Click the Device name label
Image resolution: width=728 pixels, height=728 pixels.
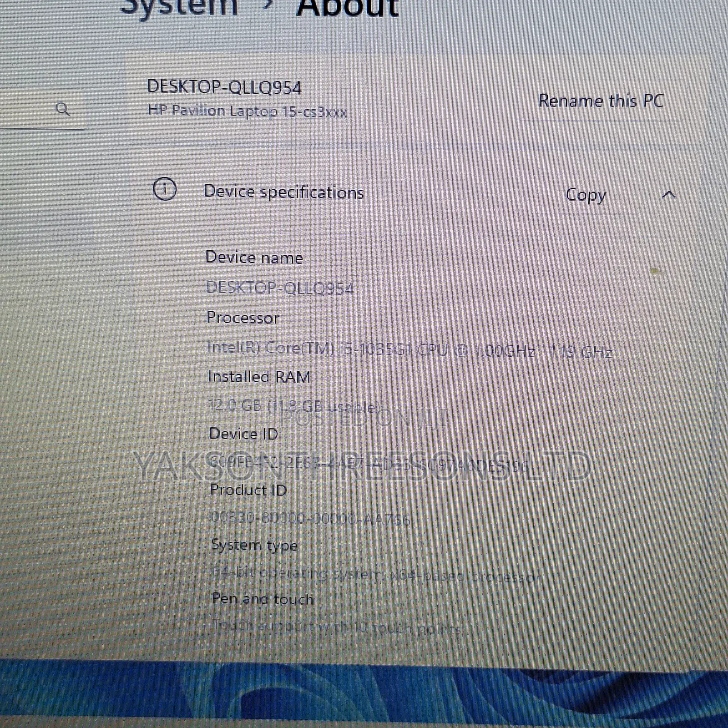click(x=254, y=258)
